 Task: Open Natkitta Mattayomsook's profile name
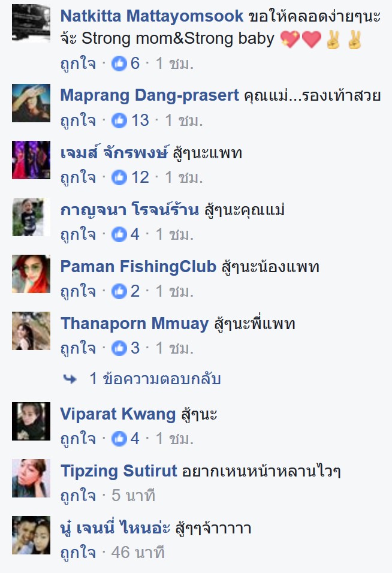[x=152, y=16]
